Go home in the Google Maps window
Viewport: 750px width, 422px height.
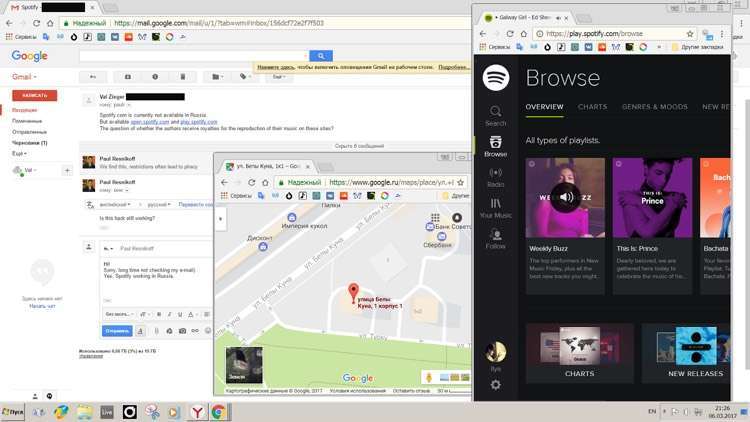click(265, 182)
